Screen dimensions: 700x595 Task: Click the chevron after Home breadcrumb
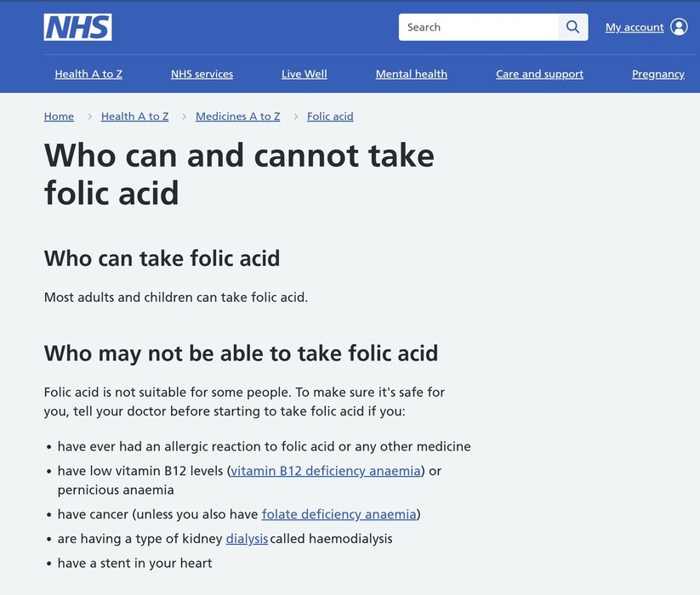pos(89,116)
